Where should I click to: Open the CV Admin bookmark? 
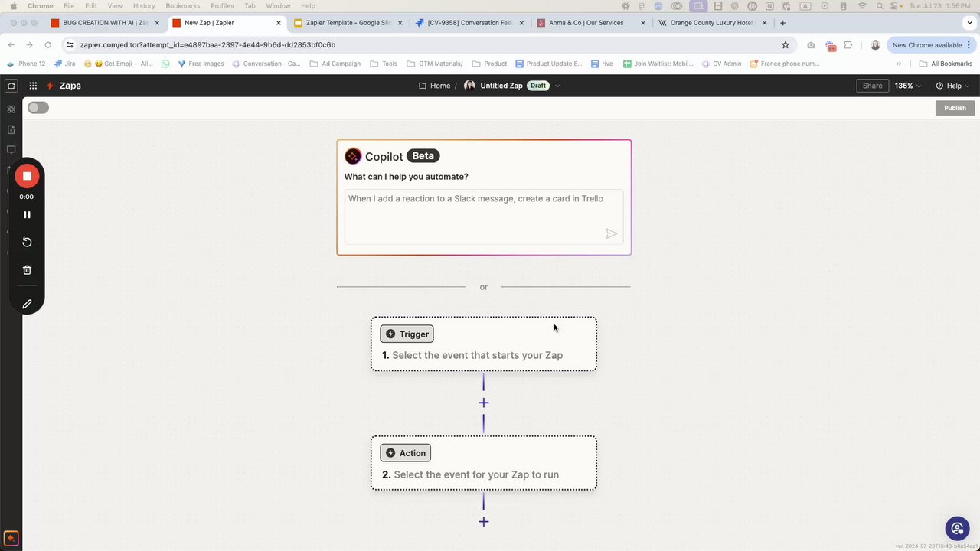point(721,64)
